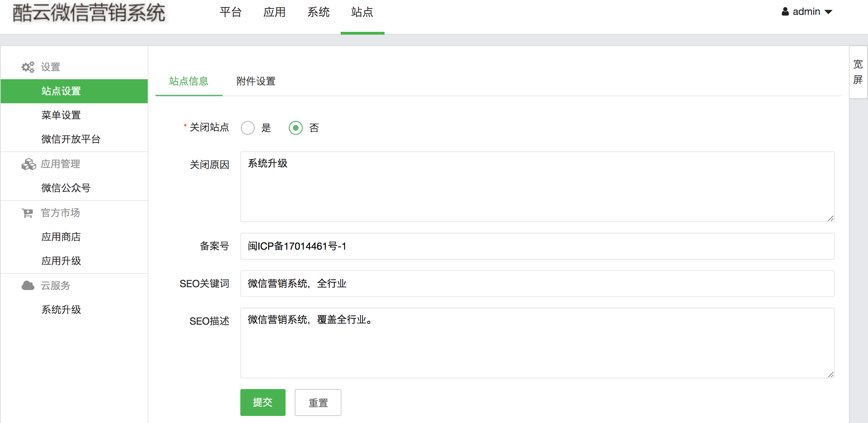This screenshot has height=423, width=868.
Task: Click the 云服务 section header text
Action: click(x=55, y=285)
